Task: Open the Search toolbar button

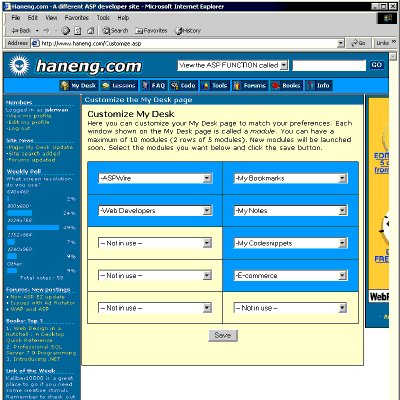Action: tap(115, 31)
